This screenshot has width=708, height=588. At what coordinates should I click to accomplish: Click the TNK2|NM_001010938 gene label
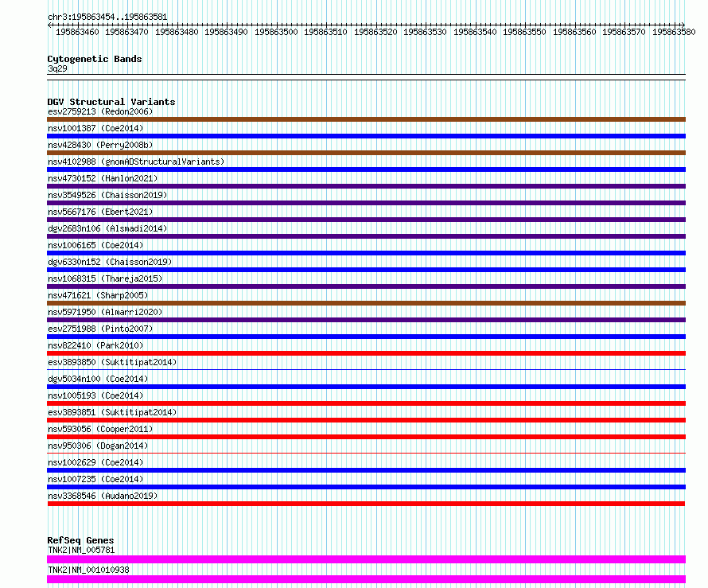click(x=88, y=570)
